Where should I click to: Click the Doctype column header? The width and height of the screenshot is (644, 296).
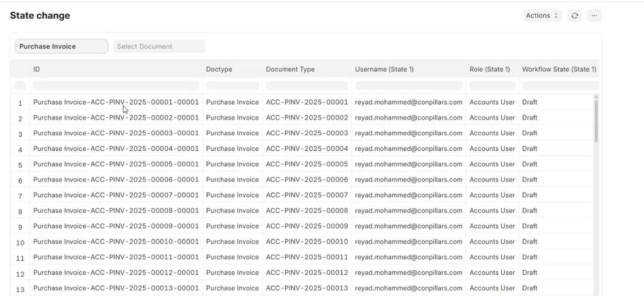219,69
